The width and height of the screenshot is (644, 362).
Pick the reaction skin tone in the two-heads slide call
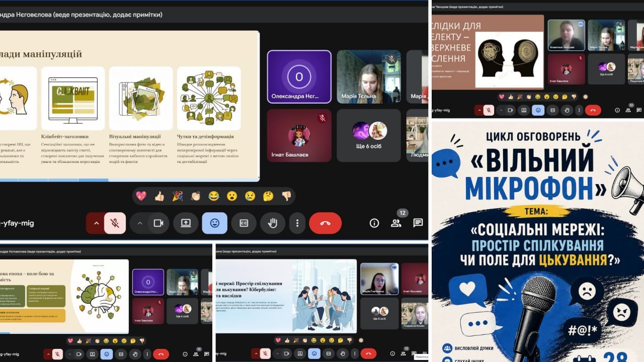pos(585,97)
